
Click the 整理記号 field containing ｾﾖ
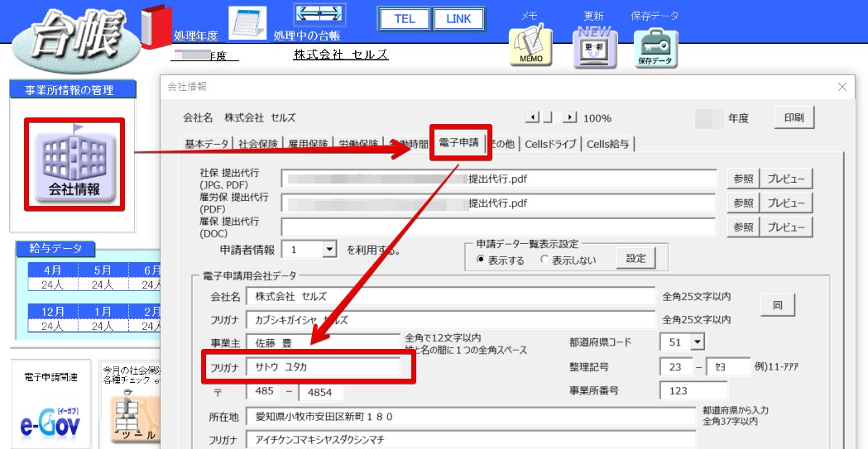728,366
